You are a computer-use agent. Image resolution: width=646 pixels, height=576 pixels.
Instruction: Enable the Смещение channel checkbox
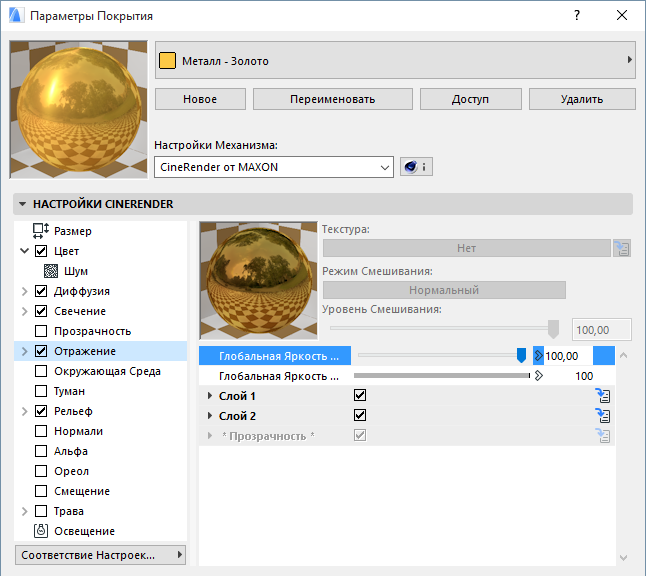41,491
